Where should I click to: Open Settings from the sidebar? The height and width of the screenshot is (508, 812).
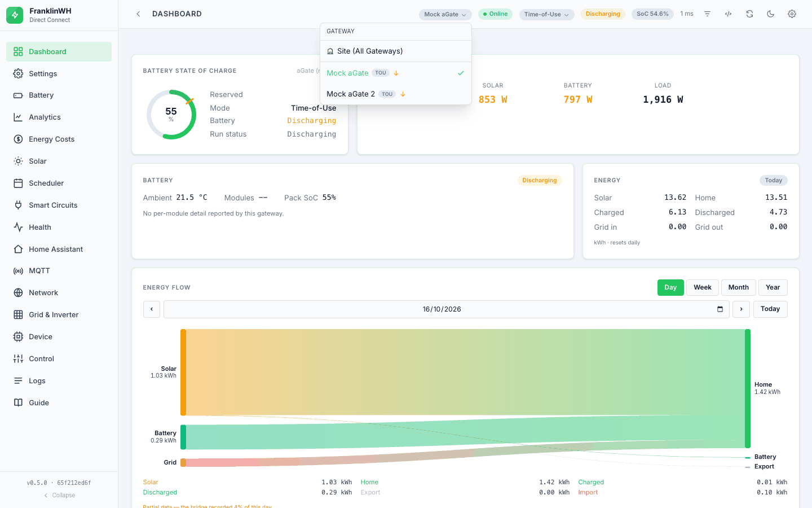[59, 73]
